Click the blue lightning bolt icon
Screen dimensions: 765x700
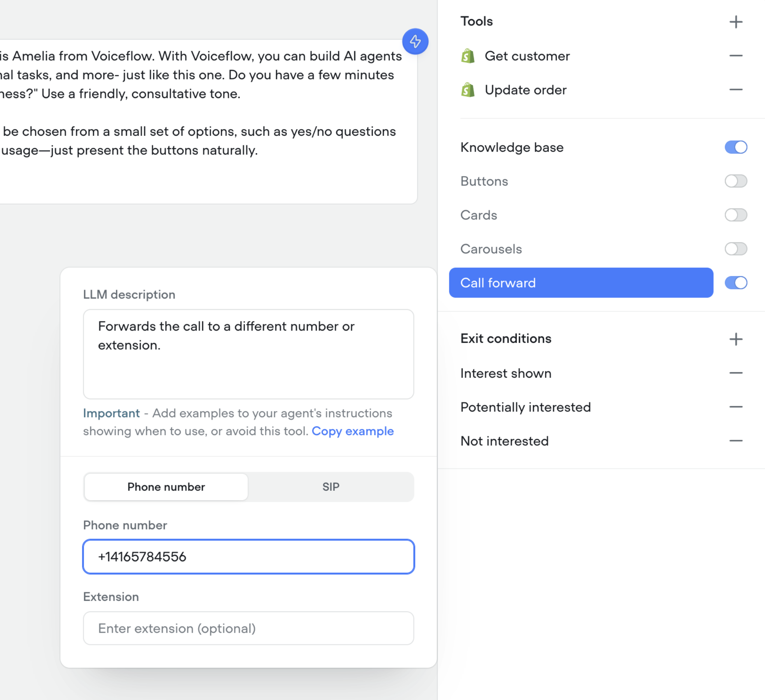pos(416,42)
